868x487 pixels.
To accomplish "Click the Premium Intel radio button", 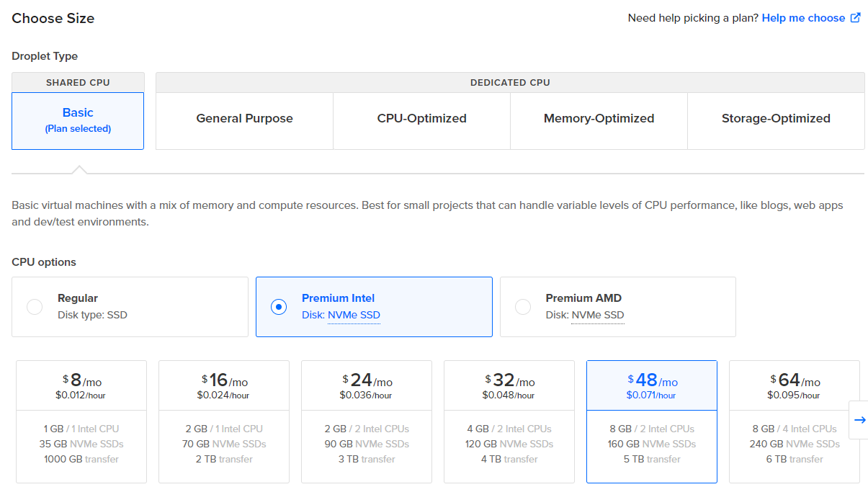I will (278, 306).
